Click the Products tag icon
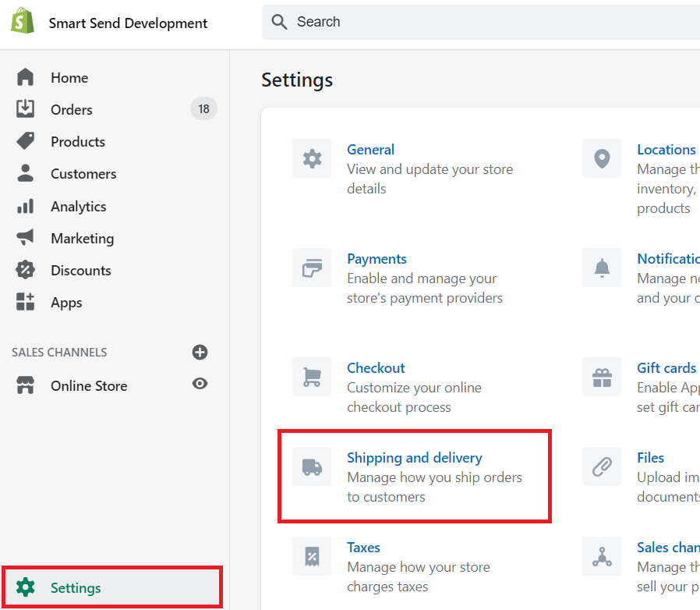Viewport: 700px width, 610px height. click(x=23, y=141)
